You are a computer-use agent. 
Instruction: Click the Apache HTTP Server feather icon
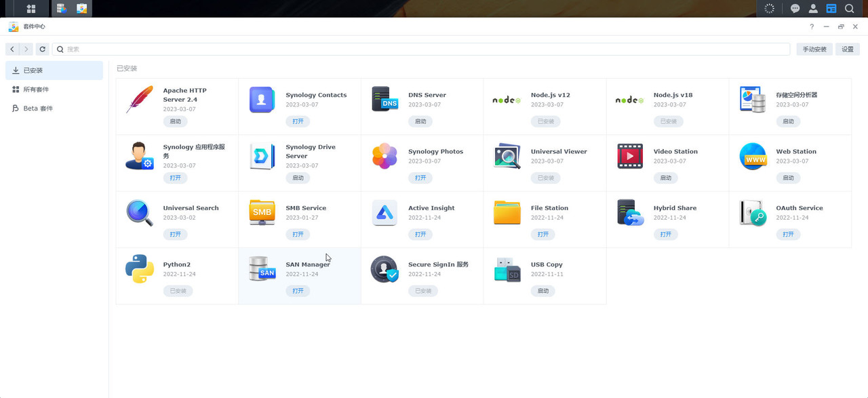tap(140, 100)
